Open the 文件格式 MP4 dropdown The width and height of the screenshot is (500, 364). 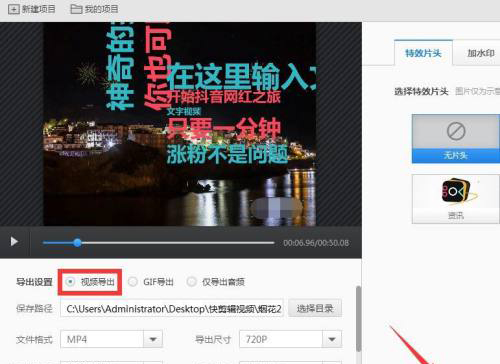[111, 339]
